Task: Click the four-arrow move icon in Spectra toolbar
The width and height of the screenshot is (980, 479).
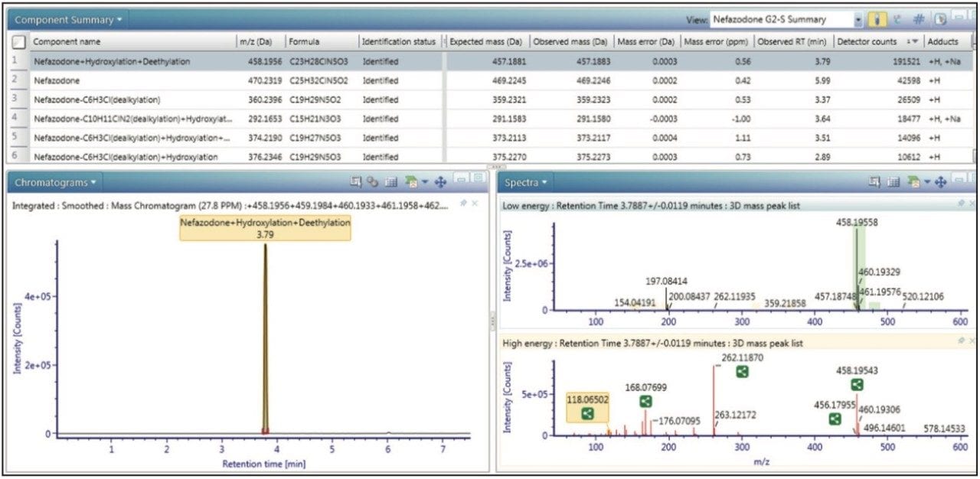Action: click(941, 182)
